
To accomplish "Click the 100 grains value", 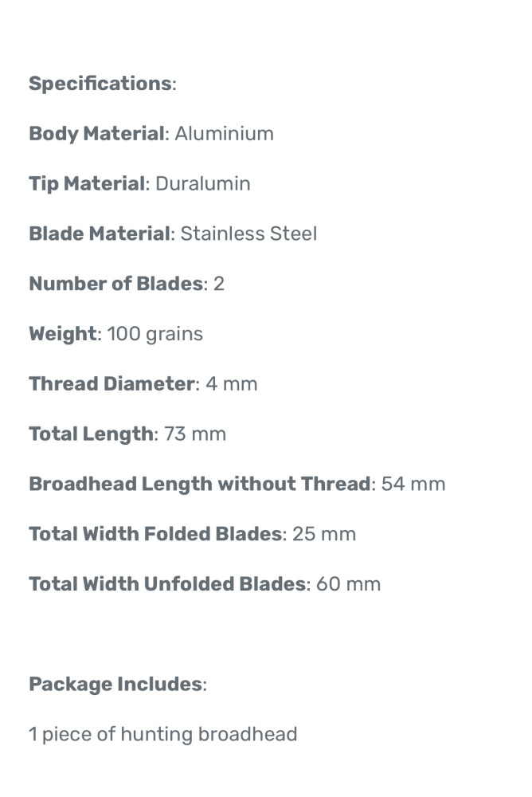I will tap(155, 334).
